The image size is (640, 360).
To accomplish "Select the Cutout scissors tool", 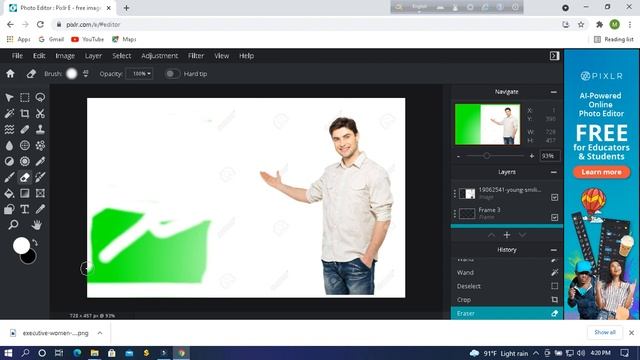I will (x=40, y=113).
